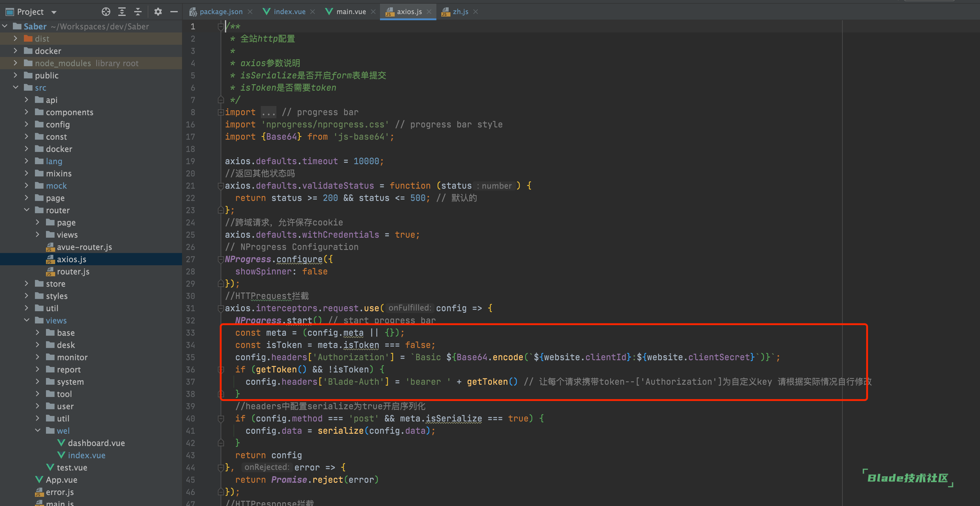Screen dimensions: 980x506
Task: Collapse the src folder
Action: pos(16,87)
